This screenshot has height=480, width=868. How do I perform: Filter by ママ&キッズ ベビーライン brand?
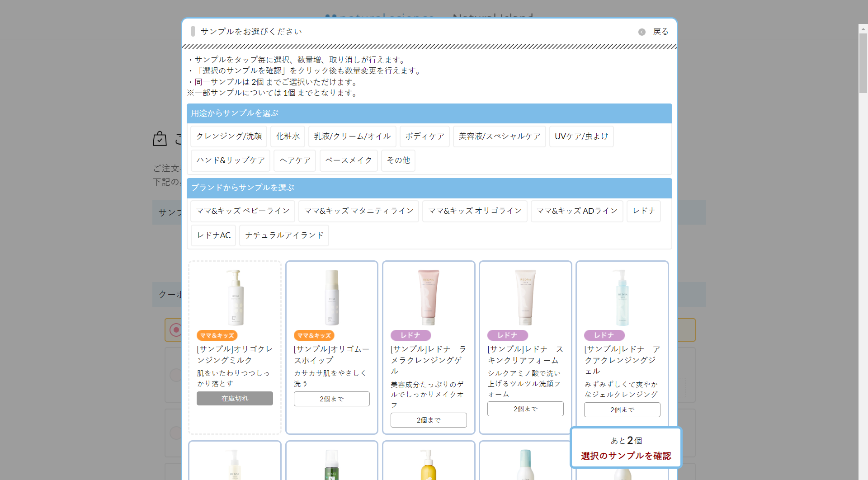(x=243, y=211)
